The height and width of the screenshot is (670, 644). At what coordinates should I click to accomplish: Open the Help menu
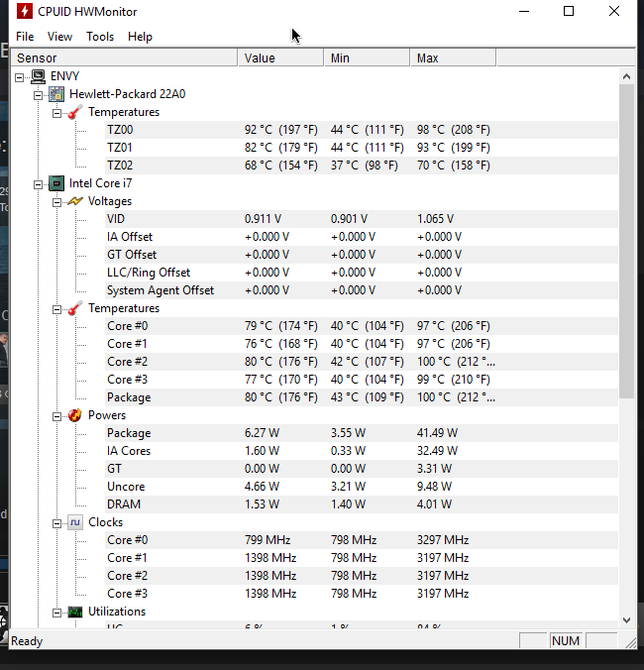[x=140, y=37]
